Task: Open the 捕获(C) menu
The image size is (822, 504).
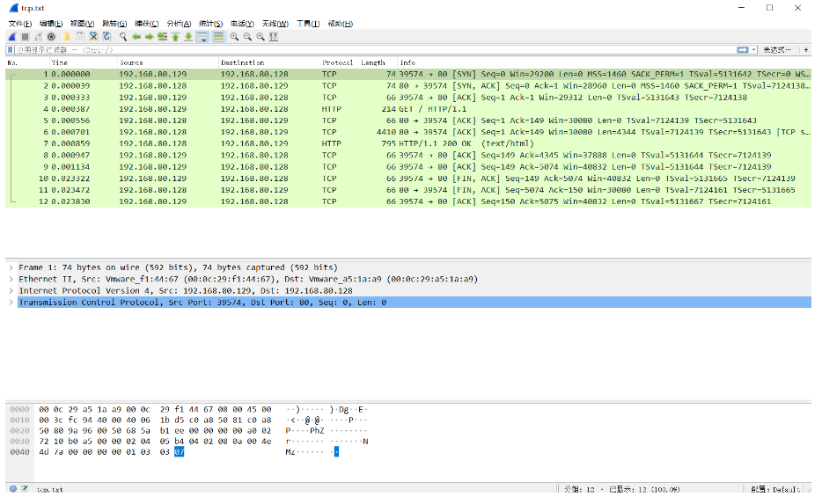Action: point(146,24)
